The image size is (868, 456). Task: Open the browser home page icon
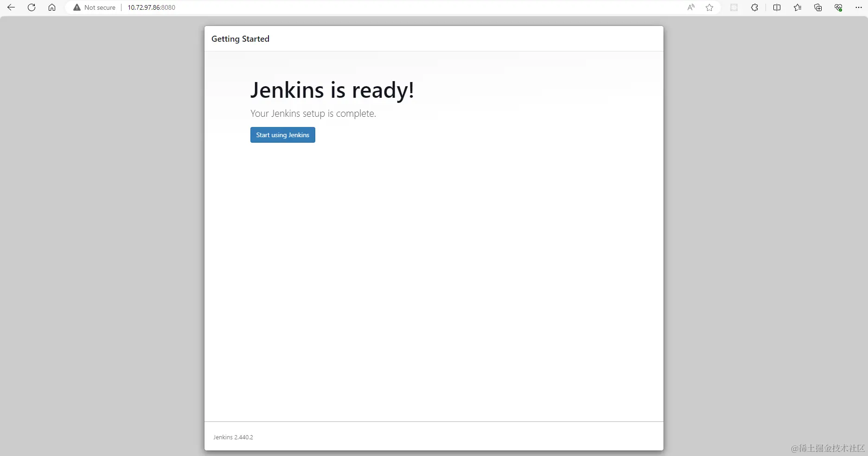(52, 7)
